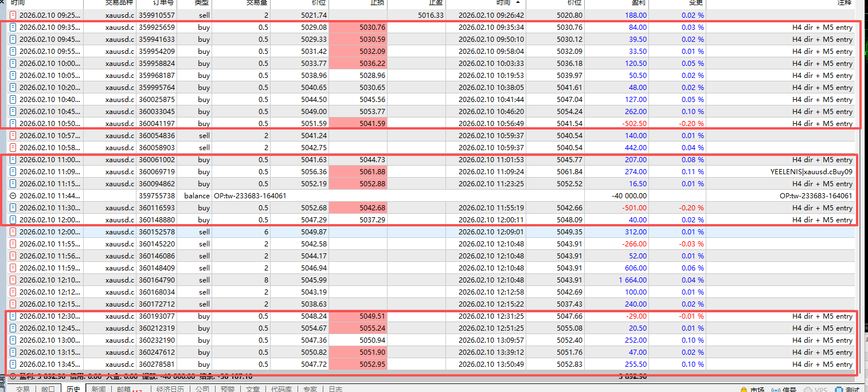Click the balance operation icon at 2026.02.10 11:44
The height and width of the screenshot is (392, 868).
tap(13, 196)
